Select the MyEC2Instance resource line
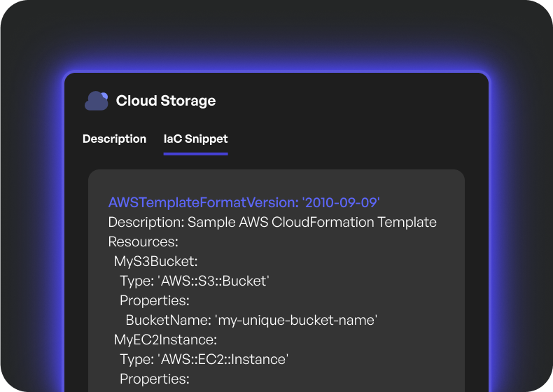 pyautogui.click(x=165, y=340)
